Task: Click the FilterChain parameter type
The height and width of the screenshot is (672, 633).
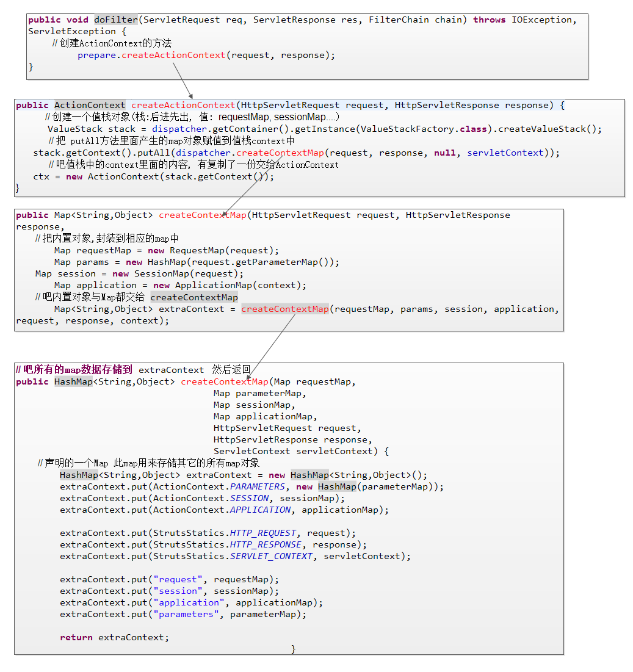Action: (399, 20)
